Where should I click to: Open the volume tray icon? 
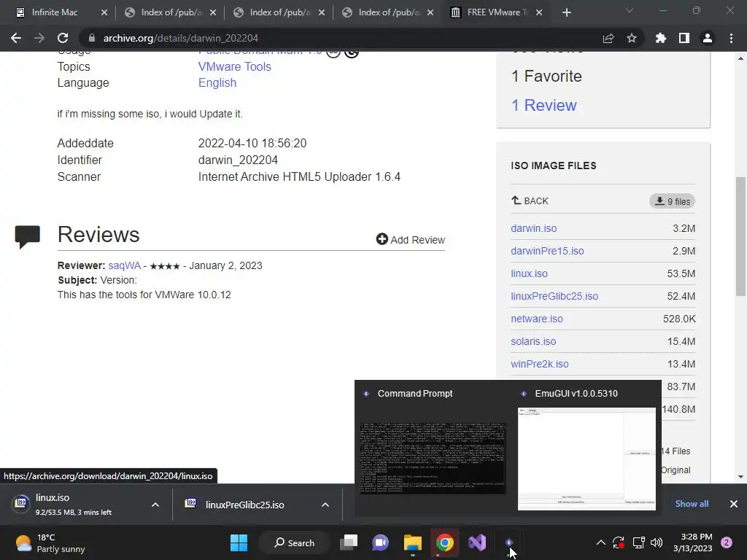point(657,542)
